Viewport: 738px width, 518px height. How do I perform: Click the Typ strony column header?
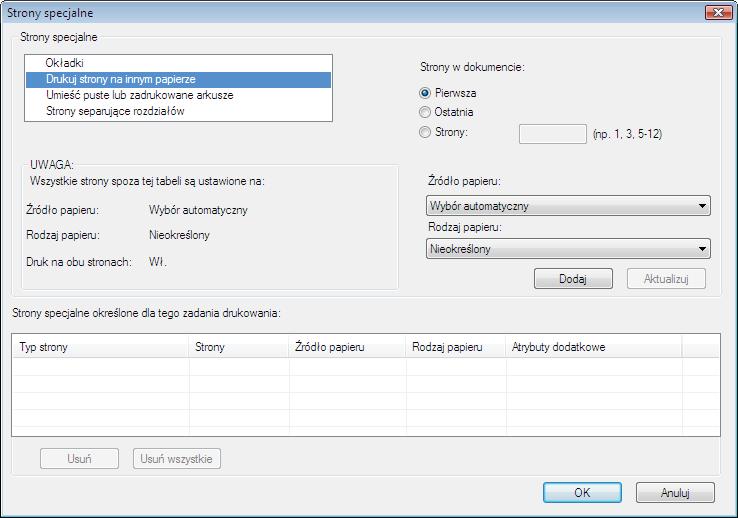(x=101, y=347)
